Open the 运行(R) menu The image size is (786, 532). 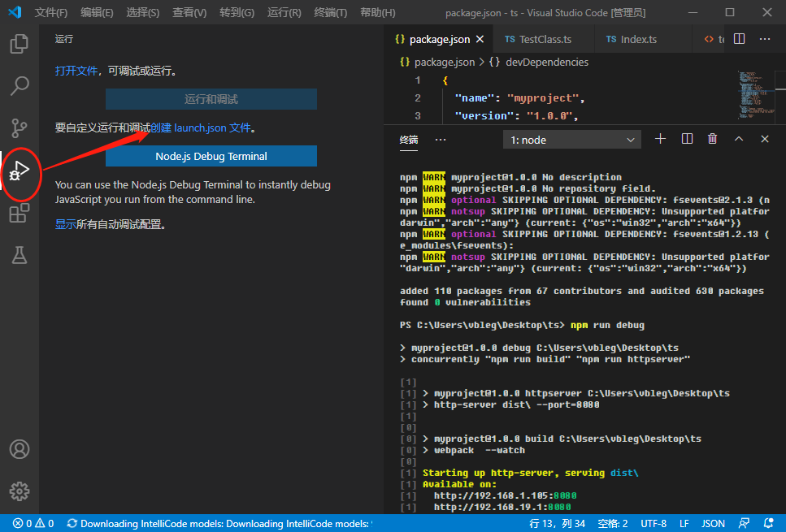click(284, 12)
